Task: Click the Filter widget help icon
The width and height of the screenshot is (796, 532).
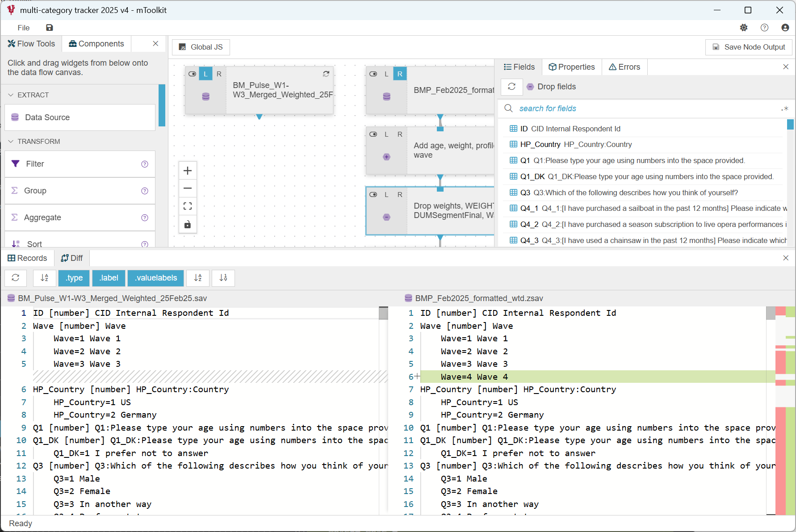Action: point(145,164)
